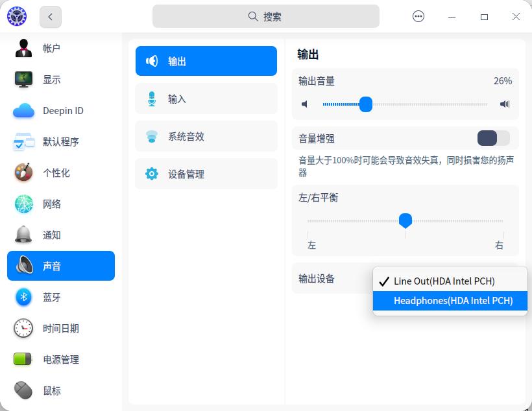Image resolution: width=532 pixels, height=411 pixels.
Task: Open the 系统音效 panel
Action: click(x=206, y=136)
